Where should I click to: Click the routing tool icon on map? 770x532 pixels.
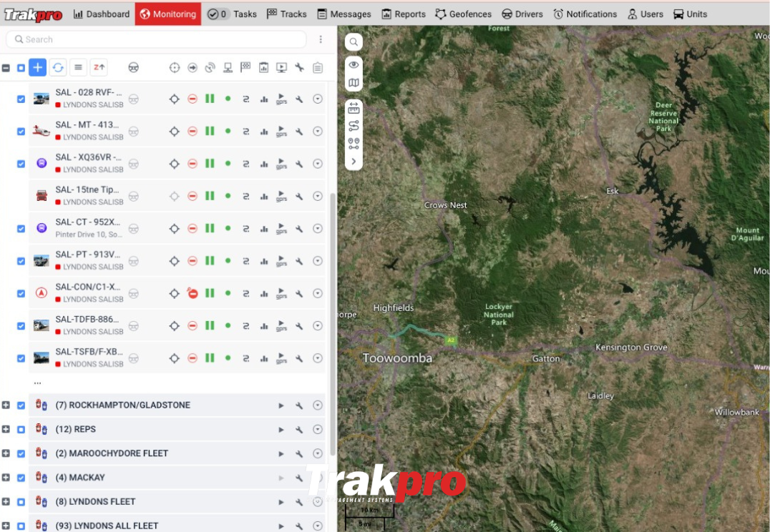(x=354, y=125)
